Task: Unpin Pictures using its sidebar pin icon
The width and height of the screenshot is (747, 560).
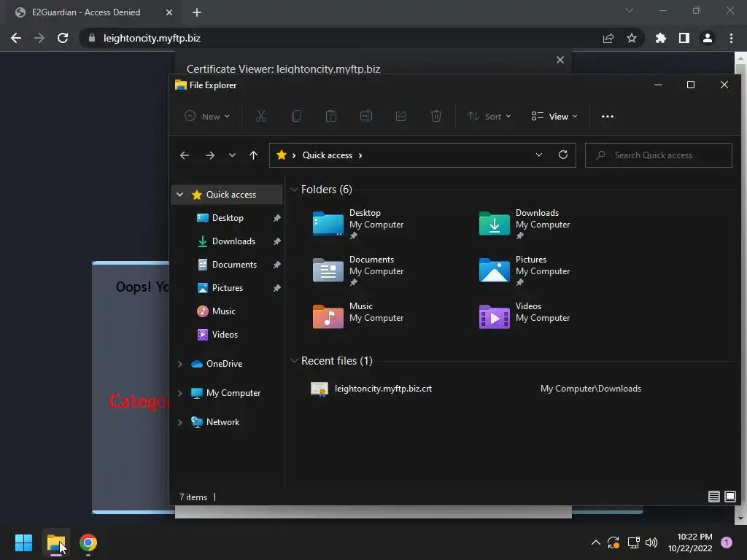Action: click(276, 288)
